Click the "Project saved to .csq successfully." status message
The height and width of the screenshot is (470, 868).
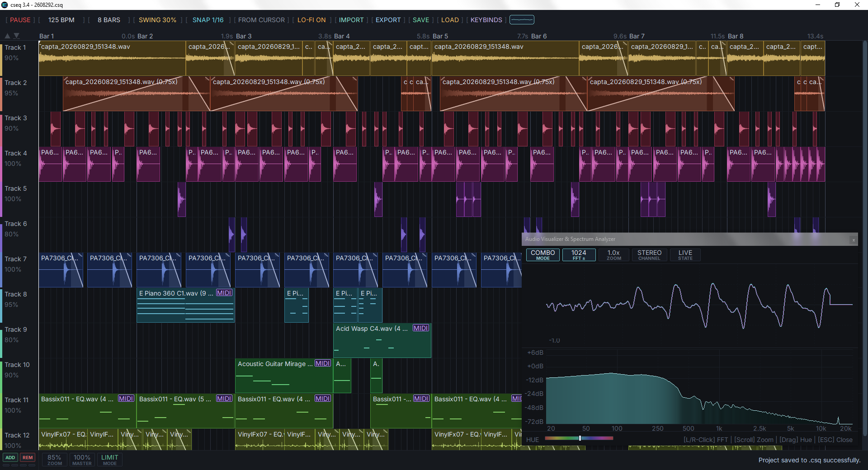pos(809,460)
